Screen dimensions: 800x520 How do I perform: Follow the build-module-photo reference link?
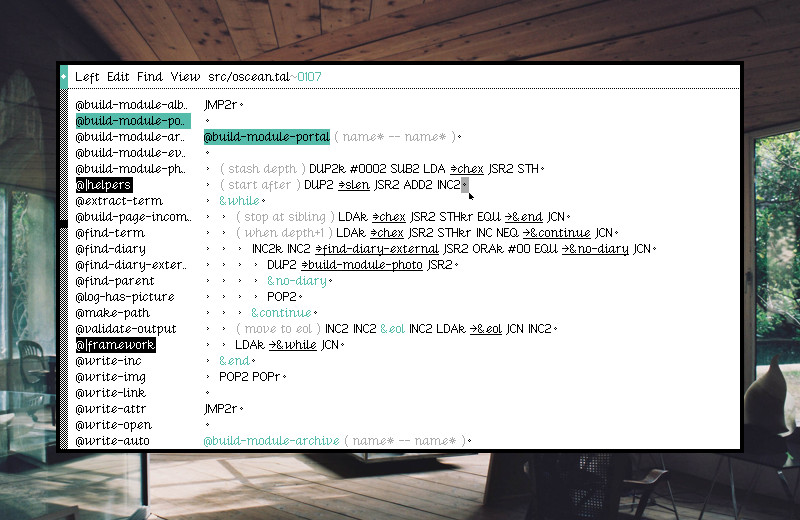pos(361,265)
